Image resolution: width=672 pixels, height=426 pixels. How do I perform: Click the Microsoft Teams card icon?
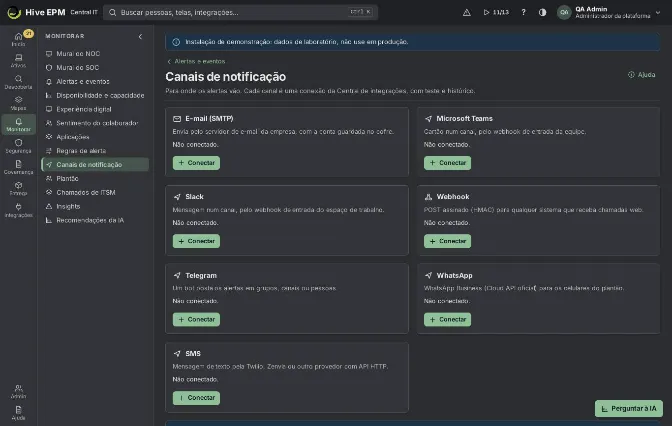[x=428, y=119]
